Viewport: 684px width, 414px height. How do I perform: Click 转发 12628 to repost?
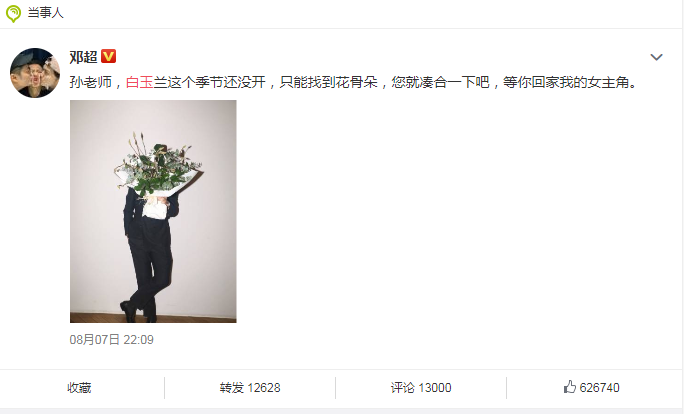[250, 387]
